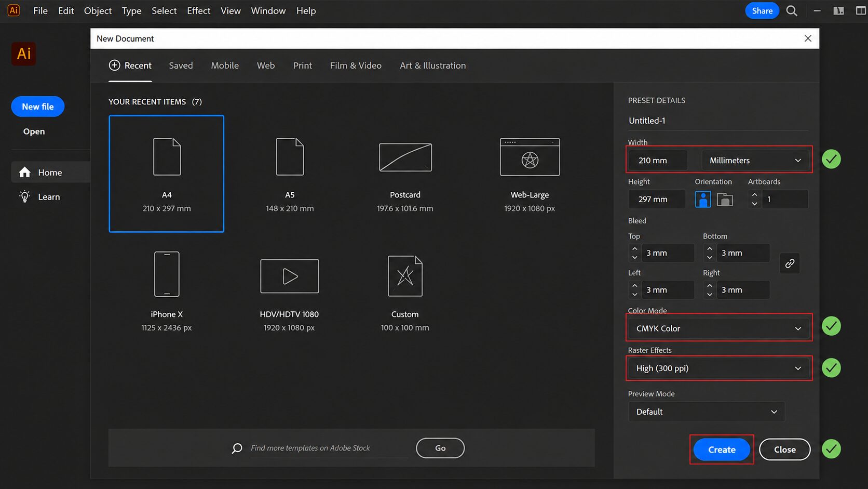Open the Help menu

point(306,10)
